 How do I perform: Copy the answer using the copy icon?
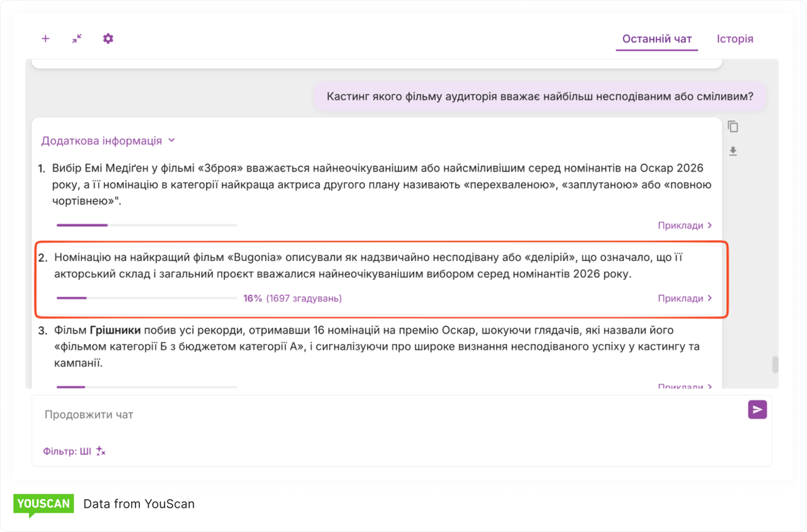(733, 127)
